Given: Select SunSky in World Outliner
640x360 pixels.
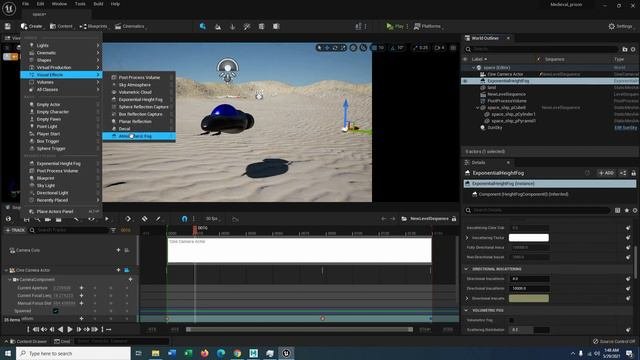Looking at the screenshot, I should pos(495,128).
